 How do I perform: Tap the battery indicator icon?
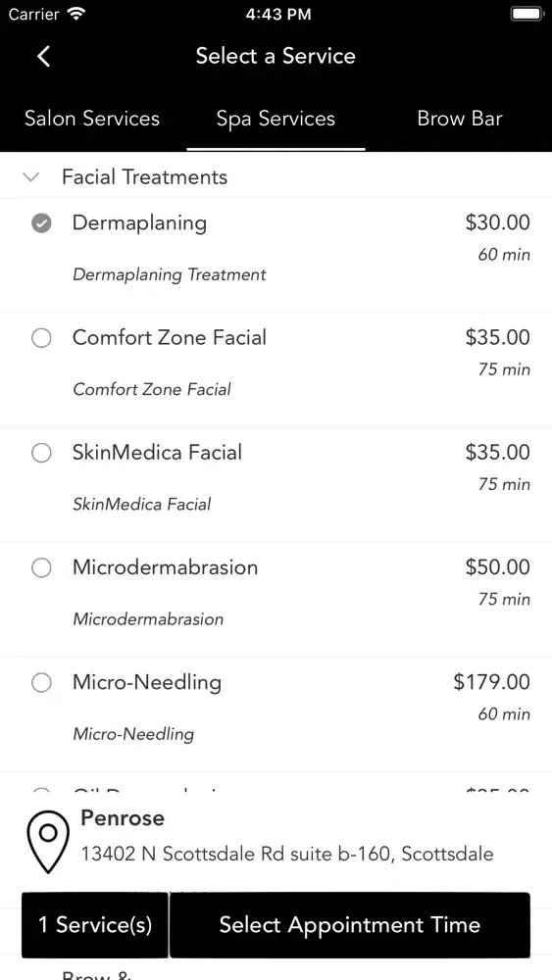527,15
